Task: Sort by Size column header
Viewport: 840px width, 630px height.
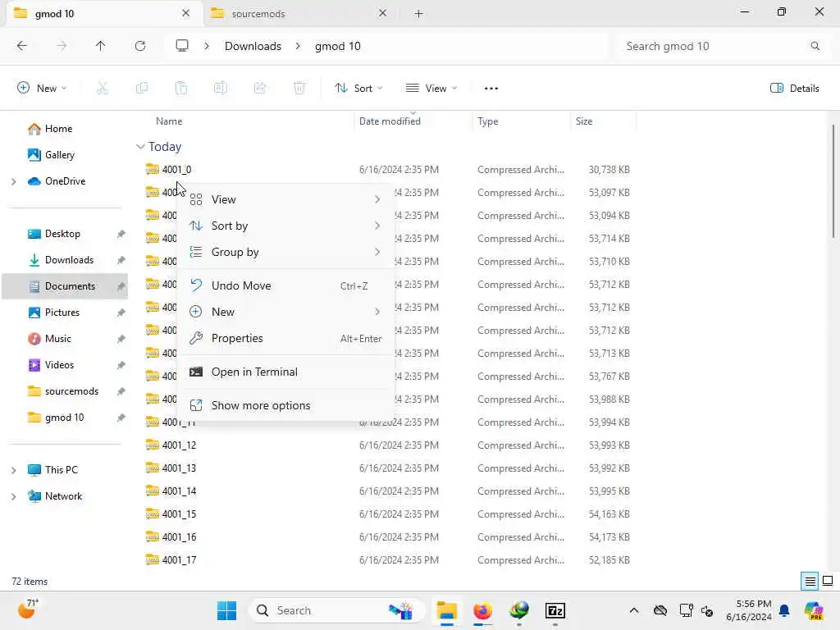Action: coord(584,121)
